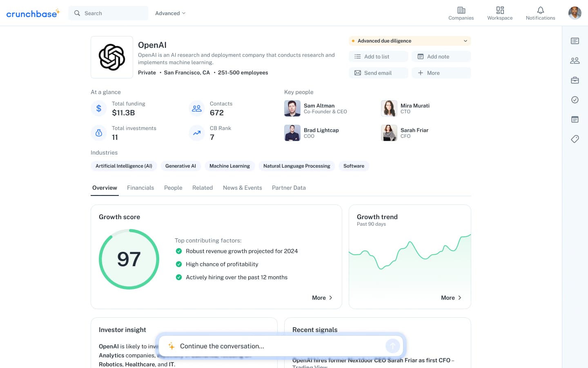
Task: Expand the Advanced search dropdown
Action: point(170,13)
